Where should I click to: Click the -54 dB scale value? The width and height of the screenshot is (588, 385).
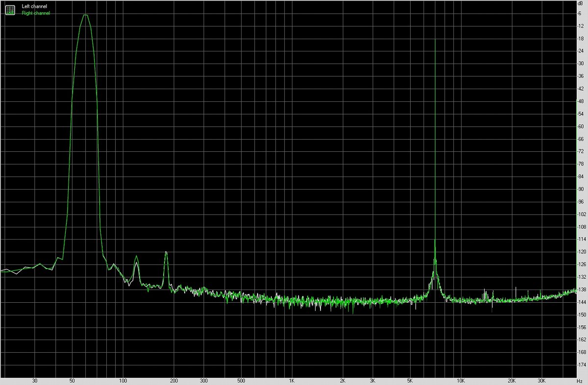[581, 114]
